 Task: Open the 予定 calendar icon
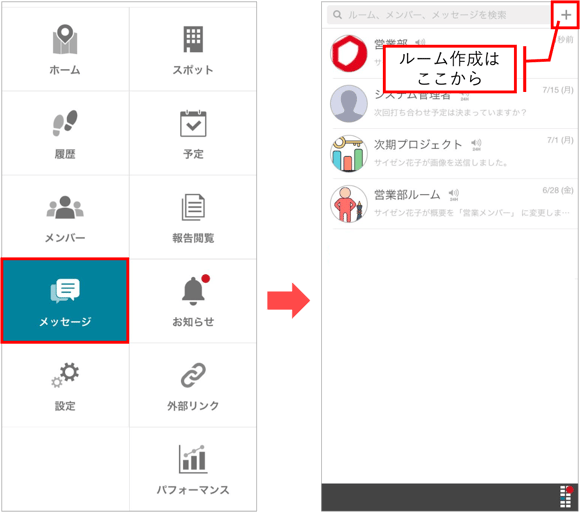[x=193, y=124]
